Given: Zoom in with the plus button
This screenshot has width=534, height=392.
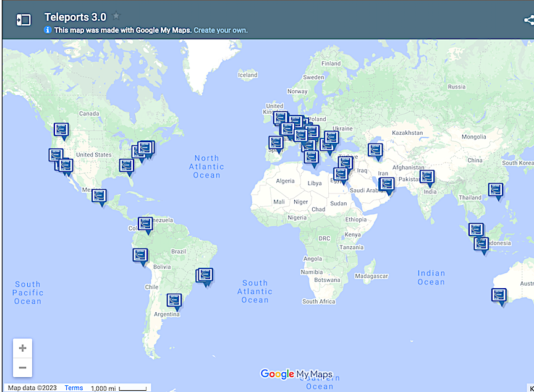Looking at the screenshot, I should [22, 348].
